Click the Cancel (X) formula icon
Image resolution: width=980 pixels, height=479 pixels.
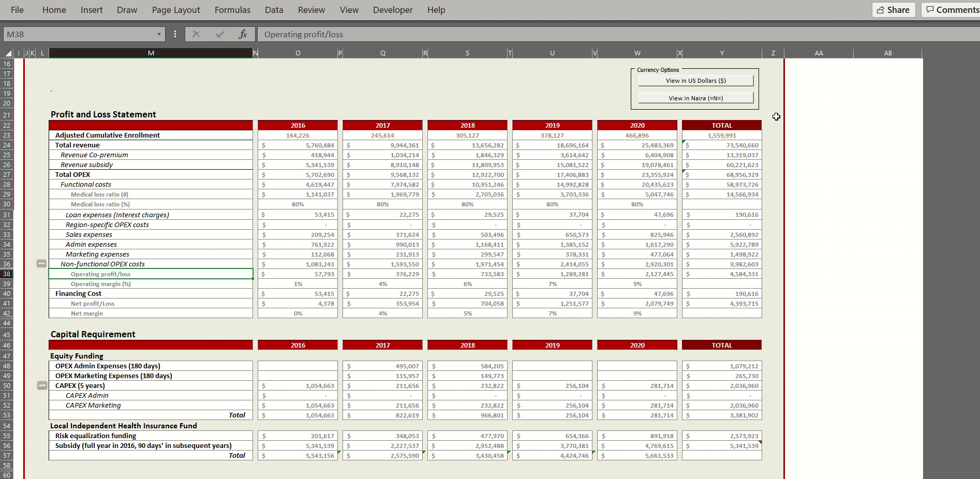point(196,34)
